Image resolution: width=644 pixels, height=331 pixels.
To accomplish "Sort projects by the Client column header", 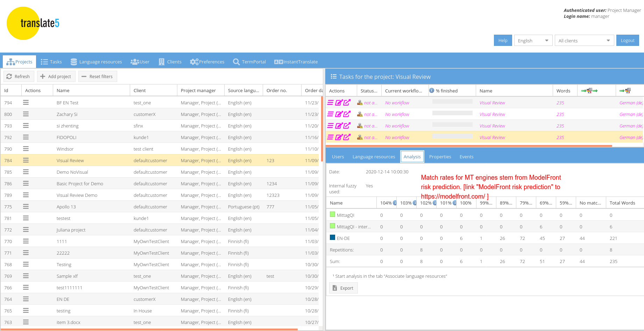I will (x=140, y=90).
